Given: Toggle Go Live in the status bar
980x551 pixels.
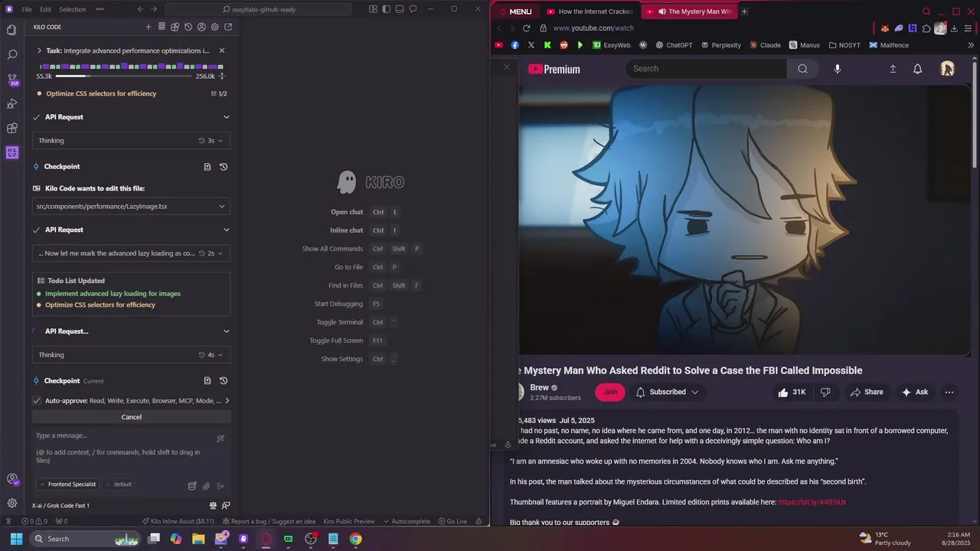Looking at the screenshot, I should tap(452, 521).
